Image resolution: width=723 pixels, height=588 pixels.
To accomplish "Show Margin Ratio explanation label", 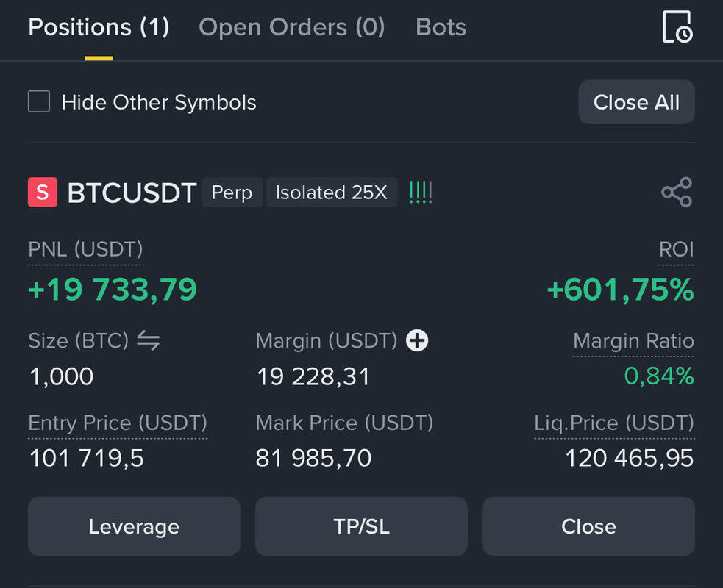I will [x=633, y=341].
